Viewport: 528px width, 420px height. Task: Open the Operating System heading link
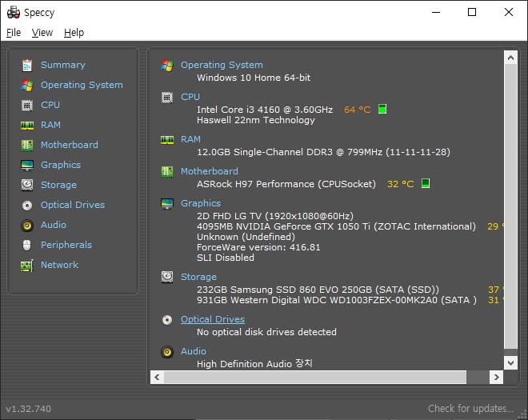222,65
